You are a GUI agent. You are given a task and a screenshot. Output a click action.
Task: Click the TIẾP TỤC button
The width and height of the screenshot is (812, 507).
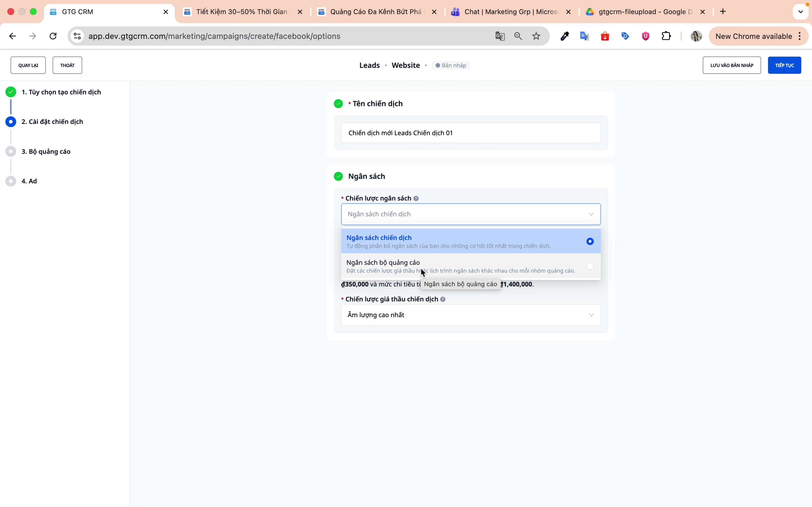click(784, 65)
